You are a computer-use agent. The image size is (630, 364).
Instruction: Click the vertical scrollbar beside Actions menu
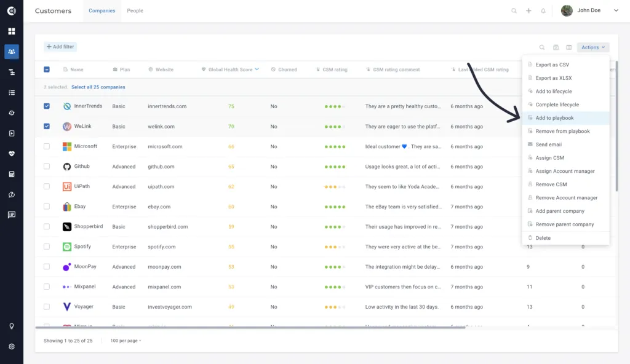click(x=616, y=126)
